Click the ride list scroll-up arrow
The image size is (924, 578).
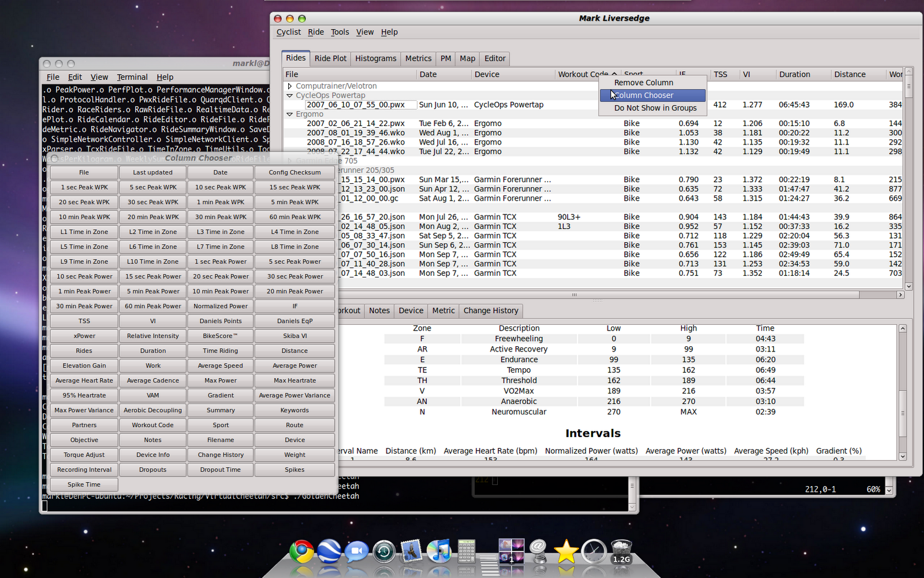(x=908, y=72)
